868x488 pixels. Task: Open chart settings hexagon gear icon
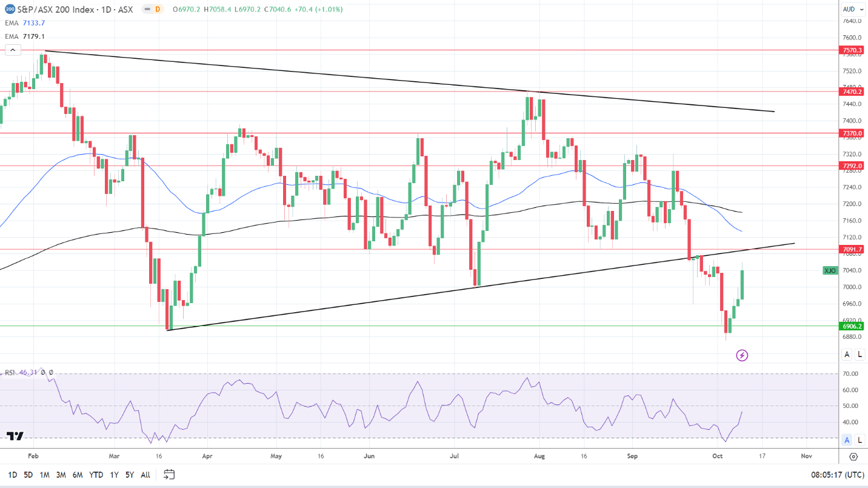[853, 456]
